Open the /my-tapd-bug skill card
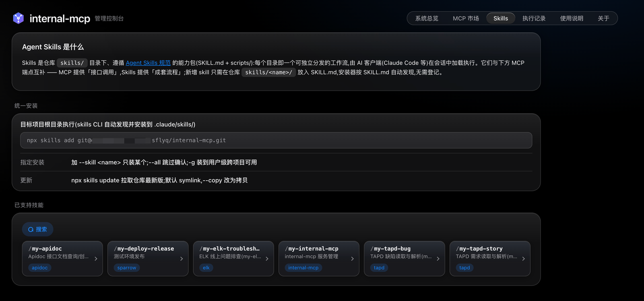The height and width of the screenshot is (301, 644). pyautogui.click(x=405, y=259)
